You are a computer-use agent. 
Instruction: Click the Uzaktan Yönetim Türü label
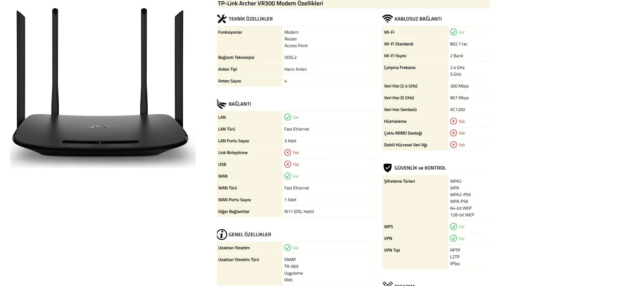coord(239,260)
